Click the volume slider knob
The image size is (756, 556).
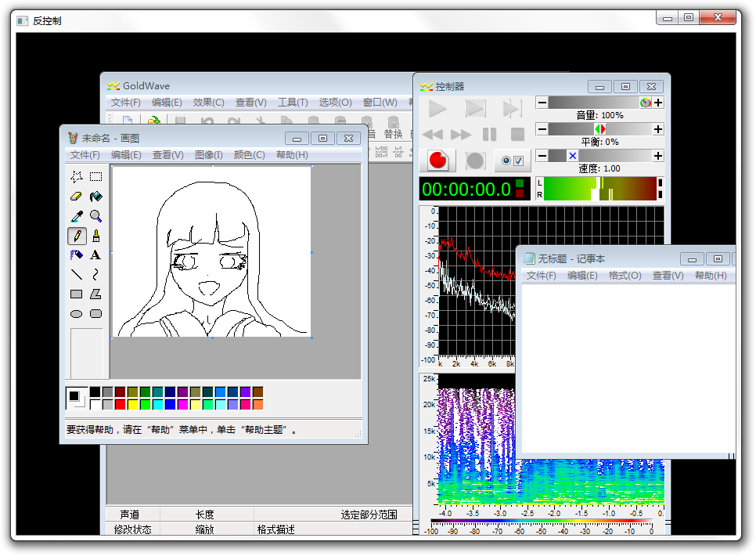point(646,103)
